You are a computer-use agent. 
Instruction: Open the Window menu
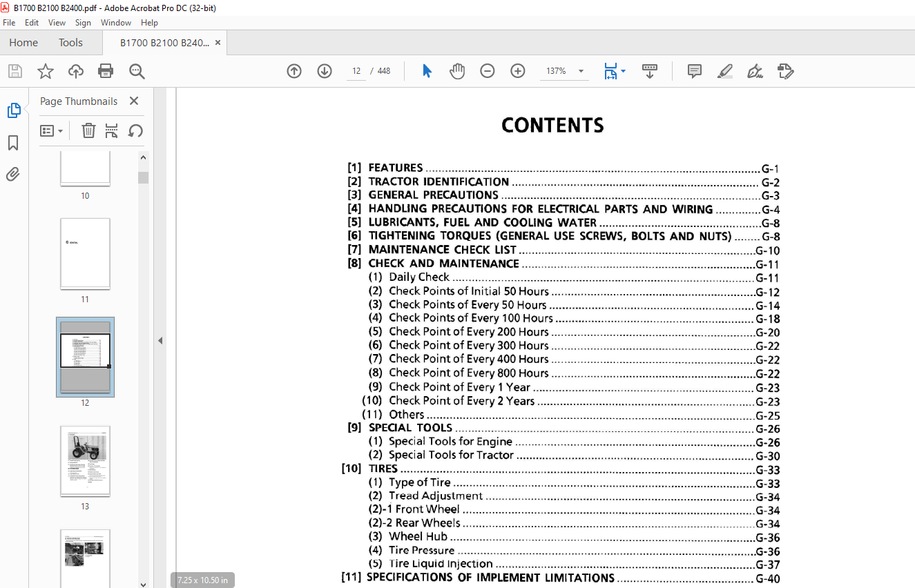[116, 23]
